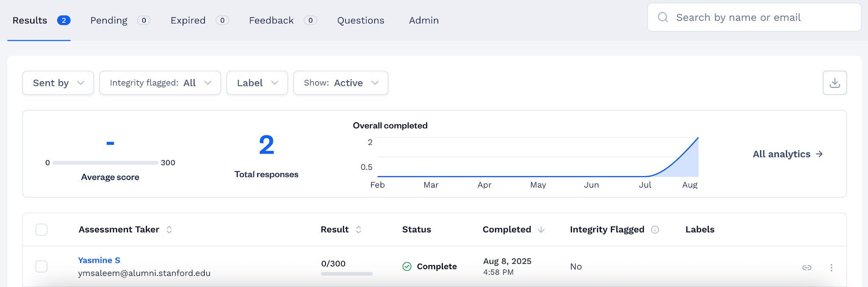Click green Complete status check icon
Viewport: 868px width, 287px height.
(407, 266)
